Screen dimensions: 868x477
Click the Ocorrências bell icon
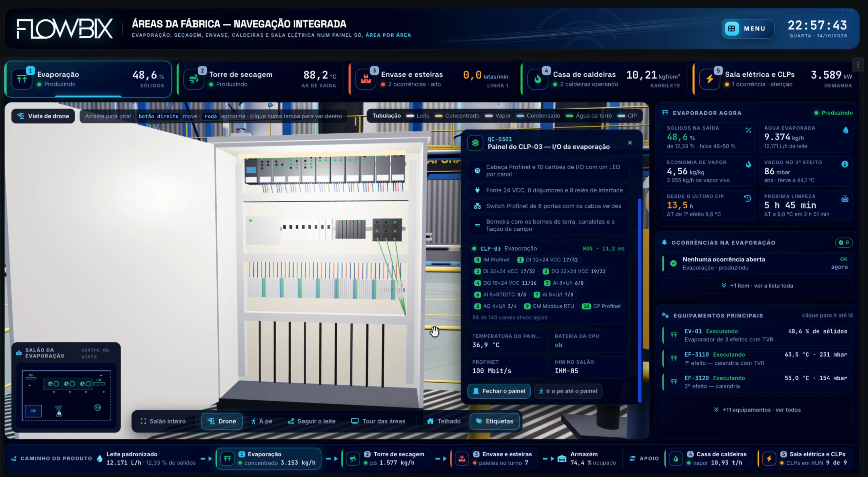(x=665, y=242)
